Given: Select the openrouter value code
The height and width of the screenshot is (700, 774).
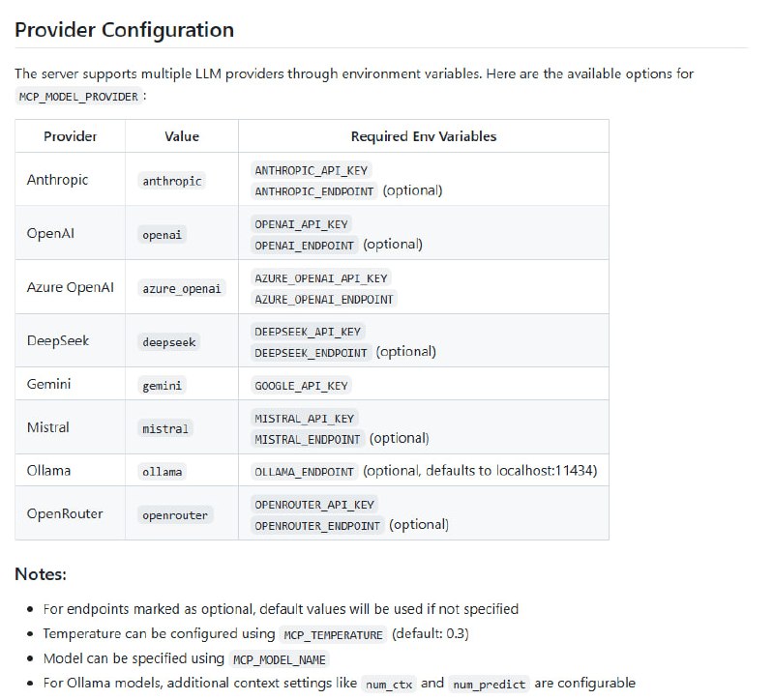Looking at the screenshot, I should tap(175, 515).
